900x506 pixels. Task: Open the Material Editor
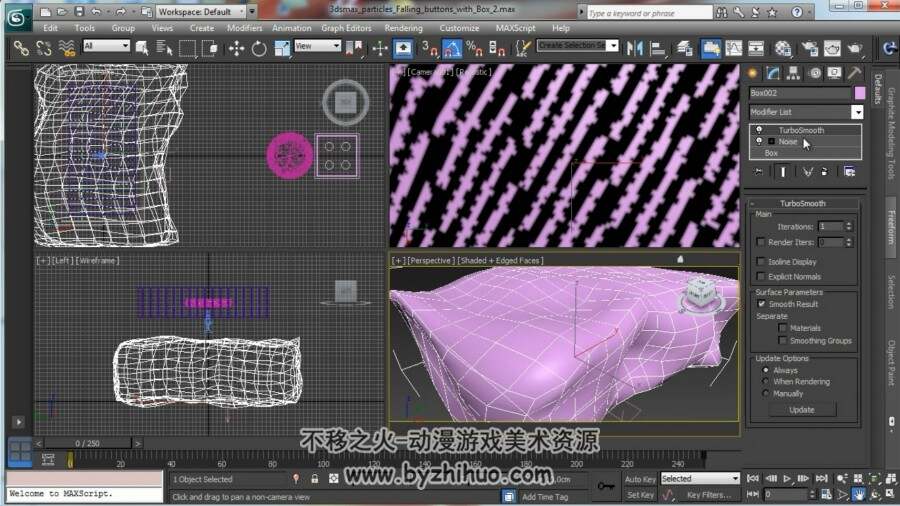783,49
